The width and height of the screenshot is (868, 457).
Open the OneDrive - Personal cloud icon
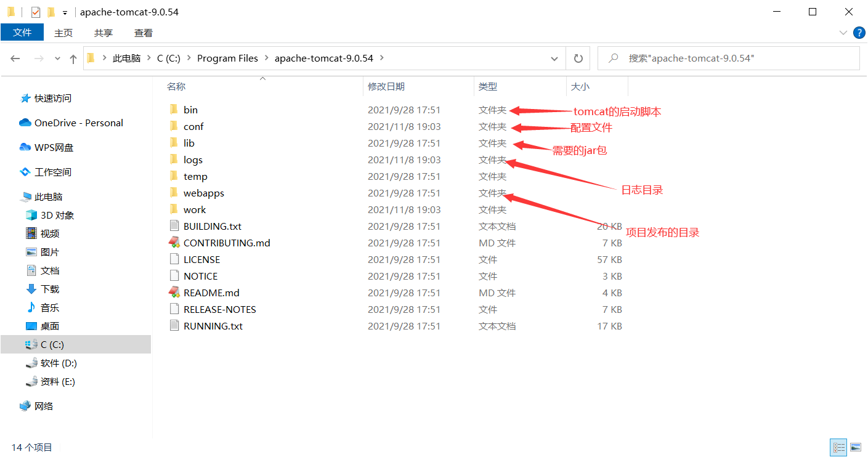click(25, 123)
